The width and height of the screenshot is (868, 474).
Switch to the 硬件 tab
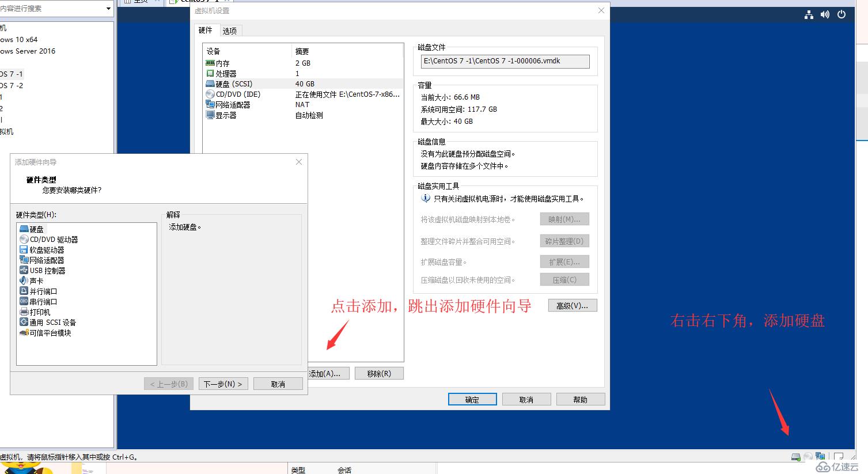point(206,31)
